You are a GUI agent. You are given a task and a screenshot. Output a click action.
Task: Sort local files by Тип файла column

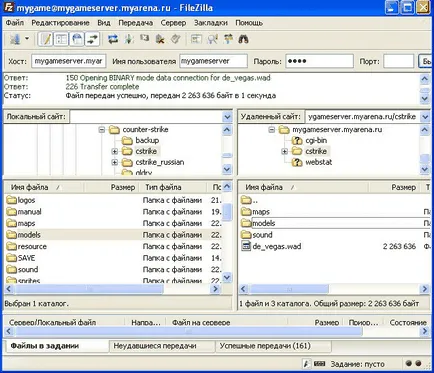click(174, 187)
